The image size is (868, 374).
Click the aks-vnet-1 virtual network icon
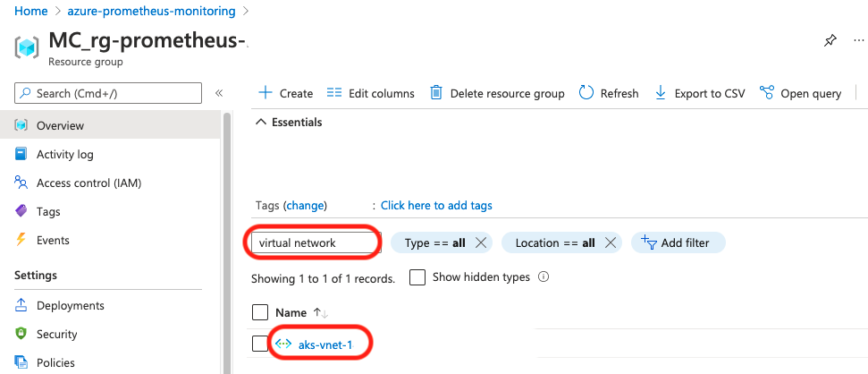282,344
